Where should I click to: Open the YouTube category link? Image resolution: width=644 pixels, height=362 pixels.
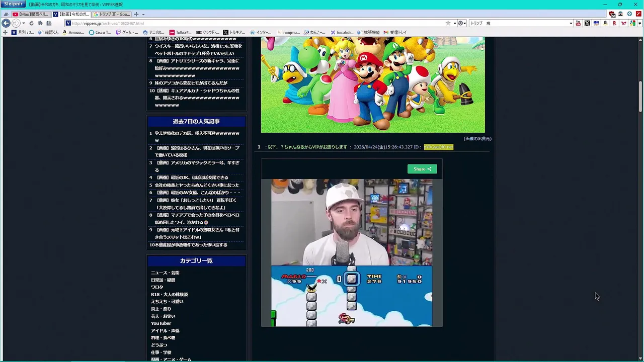(161, 323)
